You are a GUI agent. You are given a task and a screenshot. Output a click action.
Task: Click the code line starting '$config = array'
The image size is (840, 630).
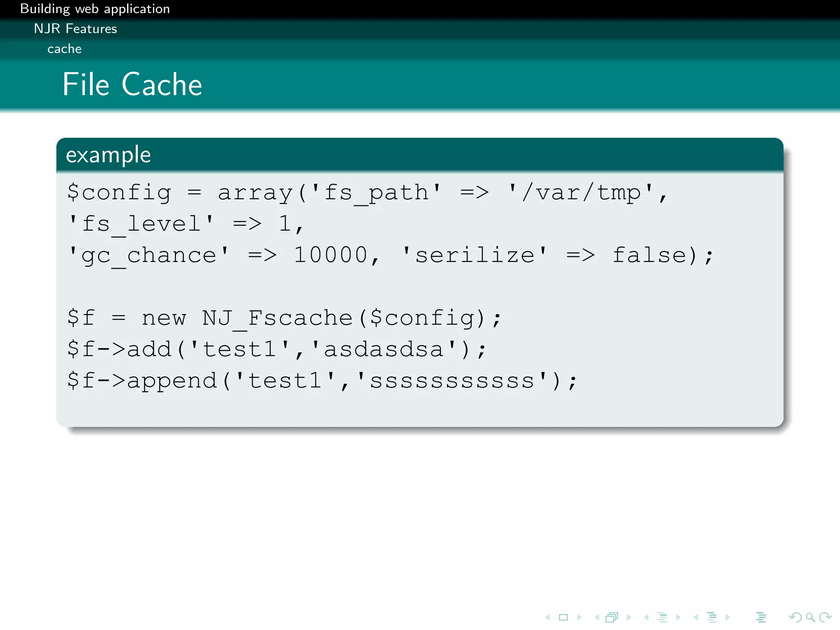click(x=367, y=193)
